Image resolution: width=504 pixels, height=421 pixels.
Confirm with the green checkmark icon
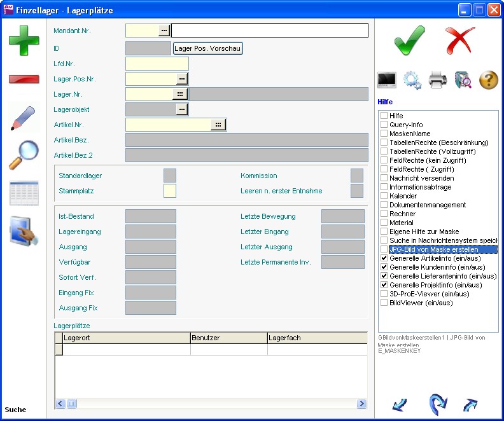coord(409,39)
